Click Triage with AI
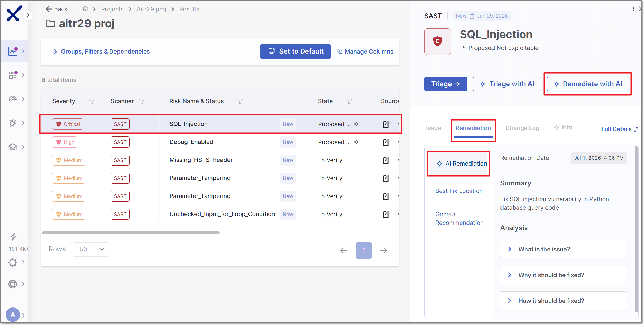The width and height of the screenshot is (644, 325). [x=507, y=84]
